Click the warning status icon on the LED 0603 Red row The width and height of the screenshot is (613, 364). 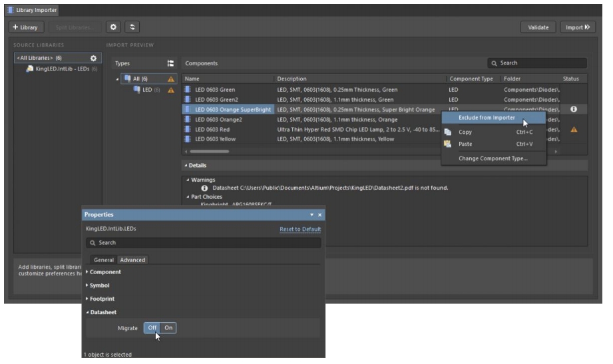(574, 129)
